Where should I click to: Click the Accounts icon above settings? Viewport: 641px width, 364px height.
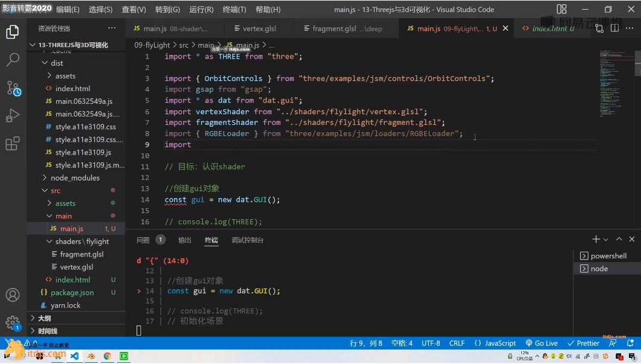[13, 295]
